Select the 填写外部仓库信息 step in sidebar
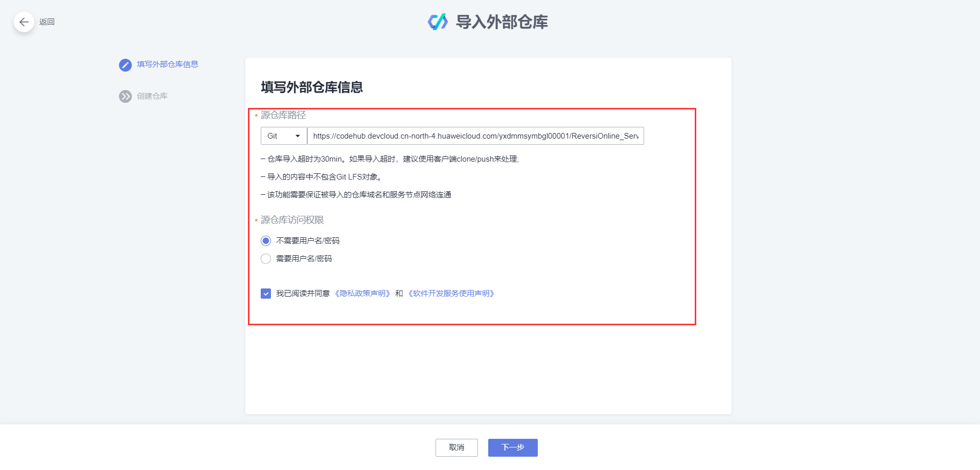The image size is (980, 470). pyautogui.click(x=168, y=65)
